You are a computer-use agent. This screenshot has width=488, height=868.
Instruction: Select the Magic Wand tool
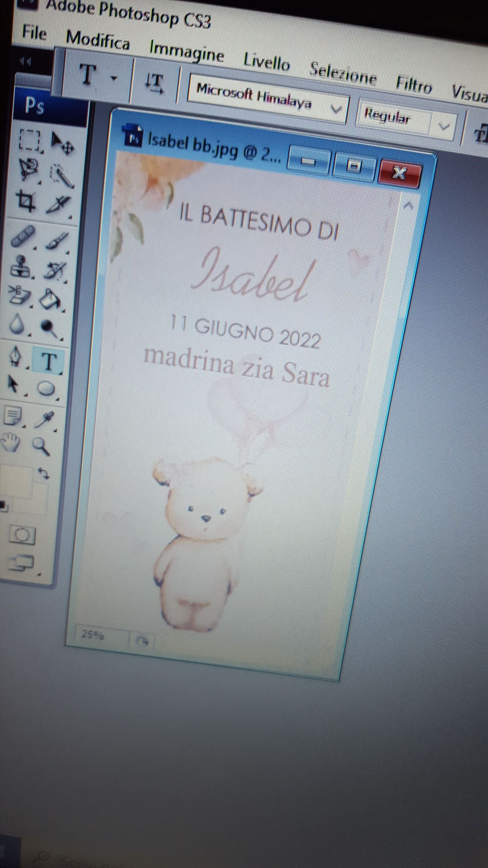(61, 176)
